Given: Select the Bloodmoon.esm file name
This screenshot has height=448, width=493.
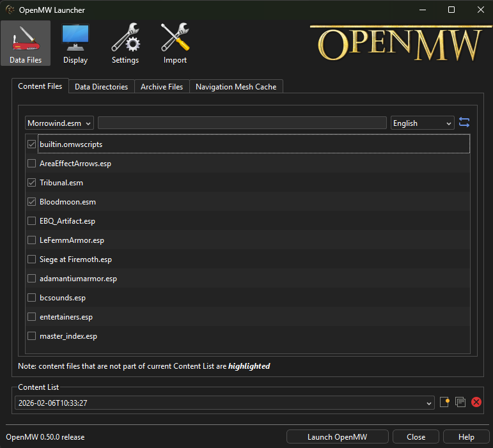Looking at the screenshot, I should 68,202.
